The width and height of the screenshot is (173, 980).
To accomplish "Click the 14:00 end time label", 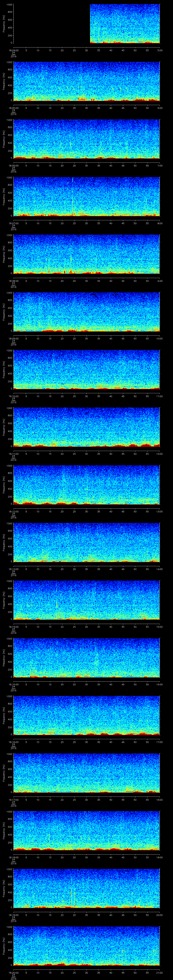I will pos(160,569).
